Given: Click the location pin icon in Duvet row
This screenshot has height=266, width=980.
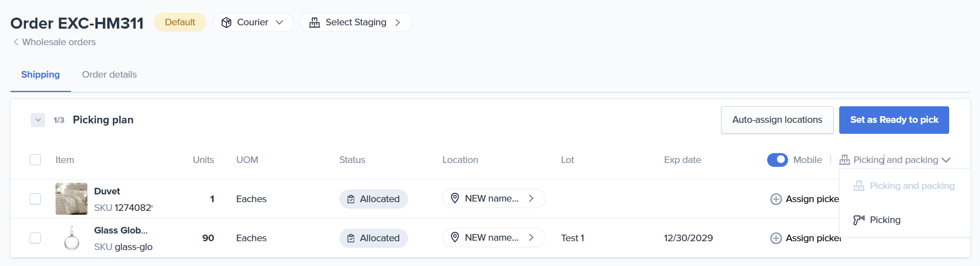Looking at the screenshot, I should [455, 198].
